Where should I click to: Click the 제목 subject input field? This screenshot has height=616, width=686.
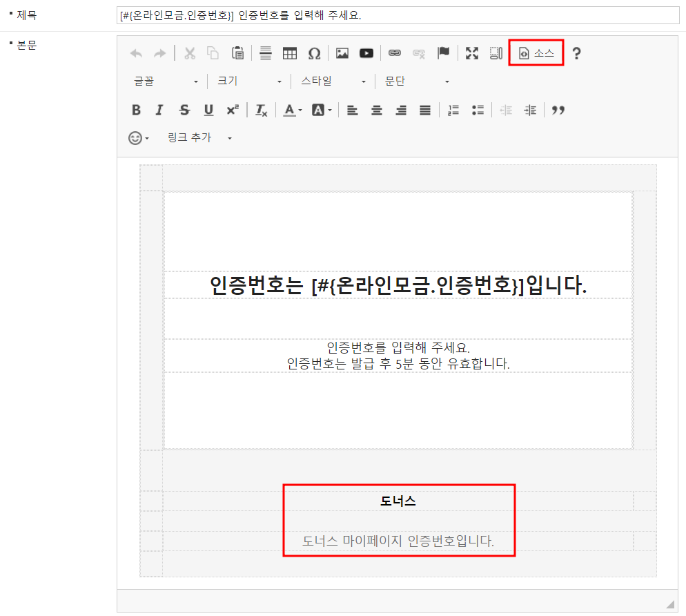(398, 15)
